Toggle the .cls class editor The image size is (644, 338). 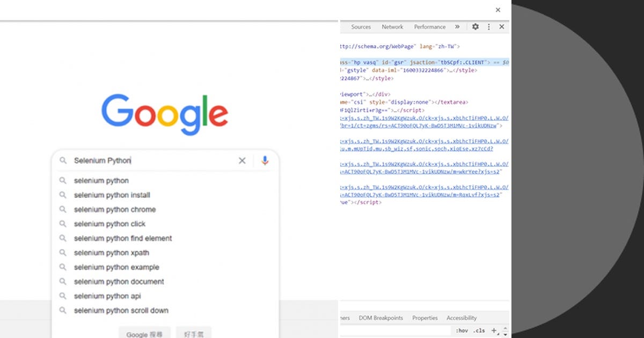(x=479, y=330)
